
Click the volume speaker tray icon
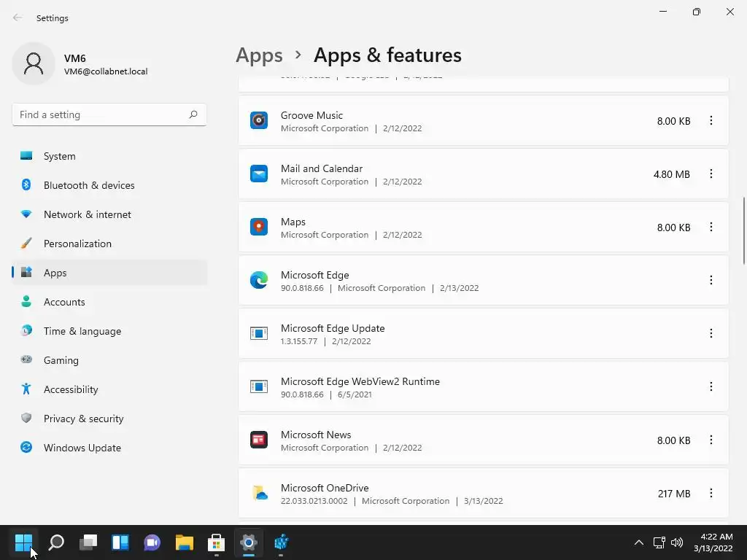pos(676,542)
